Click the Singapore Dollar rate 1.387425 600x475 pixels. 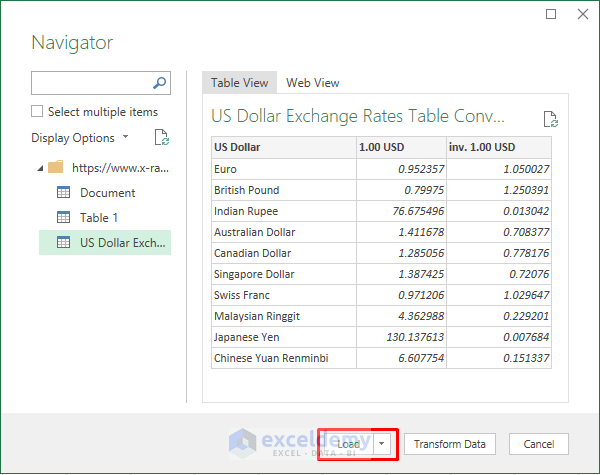click(421, 274)
